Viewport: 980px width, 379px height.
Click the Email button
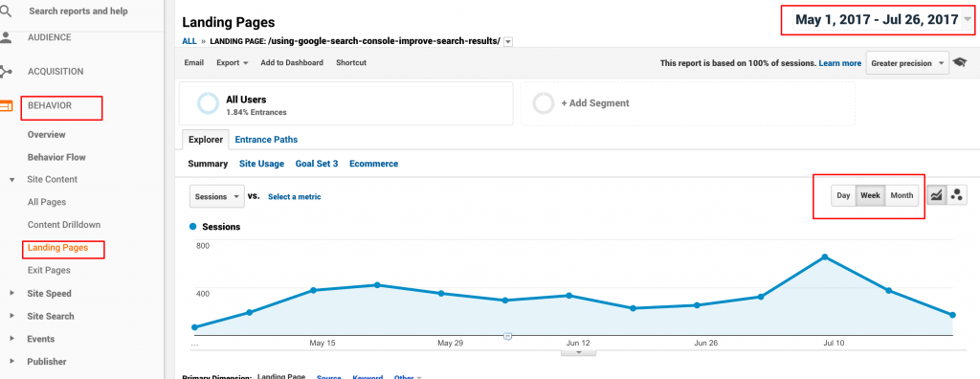point(193,62)
